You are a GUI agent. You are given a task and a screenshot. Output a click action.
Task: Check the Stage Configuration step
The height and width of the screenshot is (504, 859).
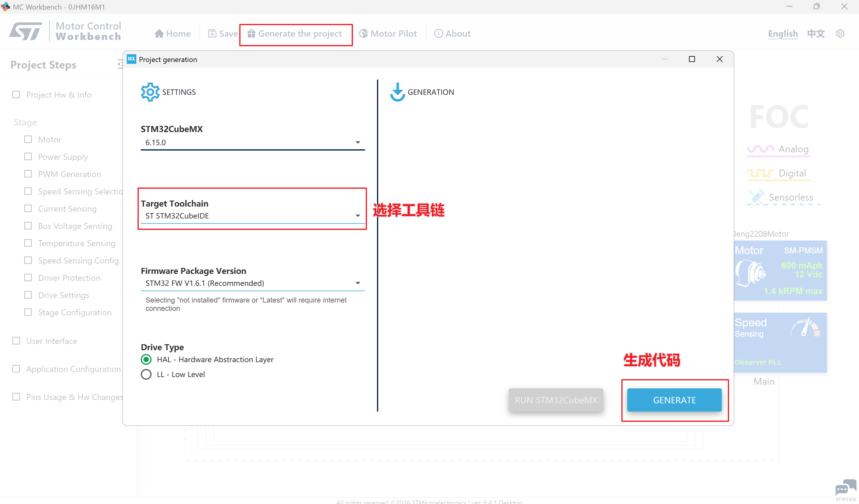point(28,312)
